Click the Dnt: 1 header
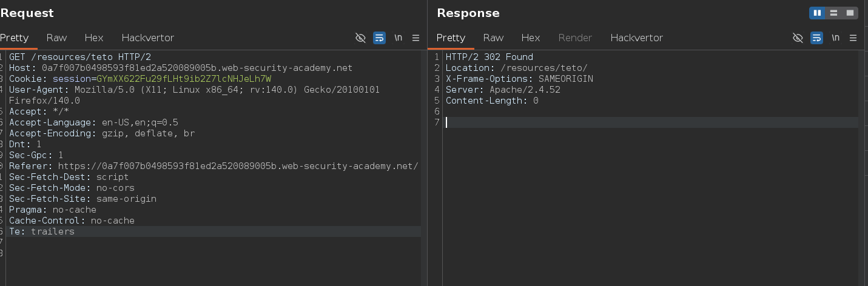 pos(25,144)
